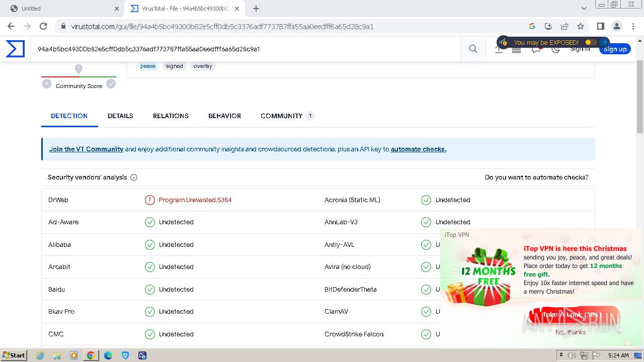The image size is (644, 362).
Task: Click the AhnLab-V3 vendor name
Action: 341,222
